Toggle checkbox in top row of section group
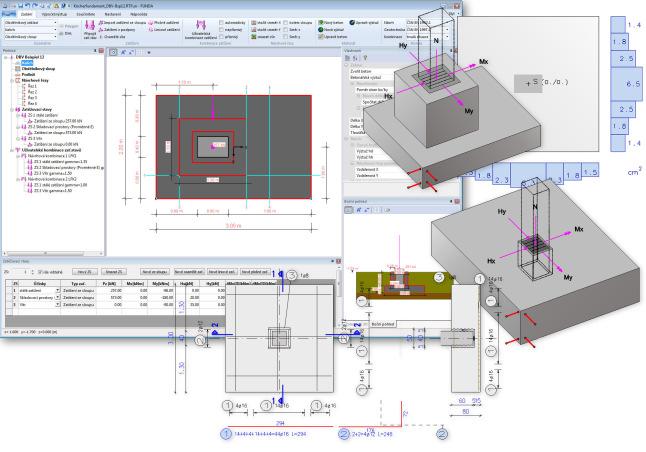Screen dimensions: 646x452 286,23
